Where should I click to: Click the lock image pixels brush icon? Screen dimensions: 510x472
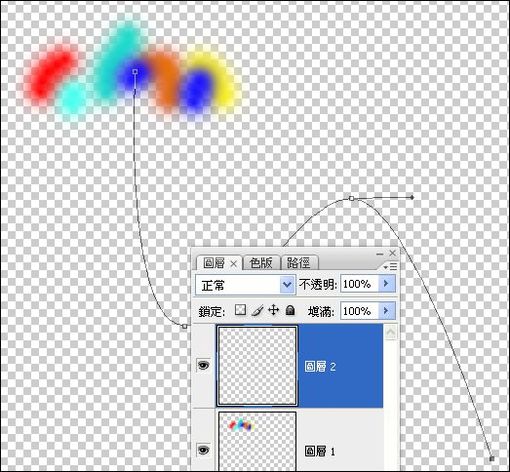257,310
